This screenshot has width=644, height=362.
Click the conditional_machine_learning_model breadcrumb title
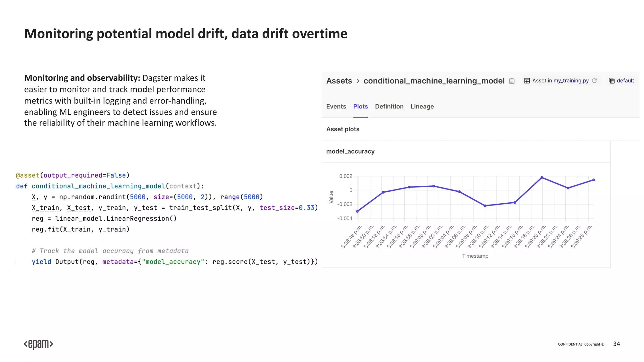(434, 81)
